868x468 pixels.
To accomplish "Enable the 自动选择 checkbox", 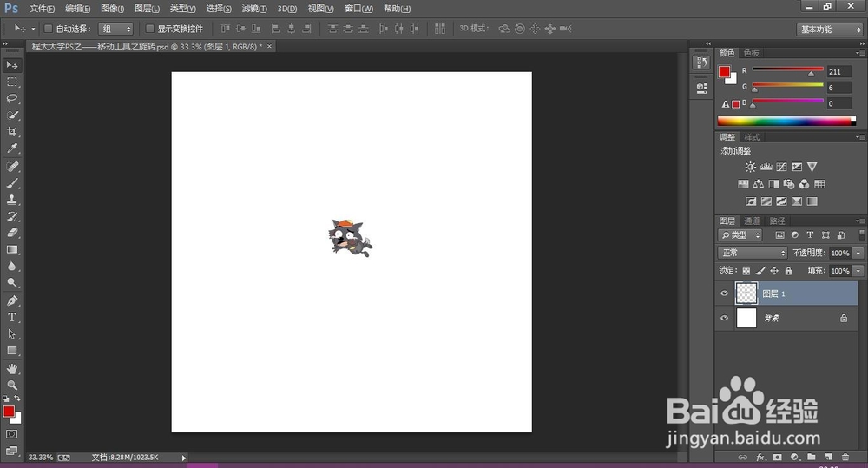I will (x=48, y=29).
